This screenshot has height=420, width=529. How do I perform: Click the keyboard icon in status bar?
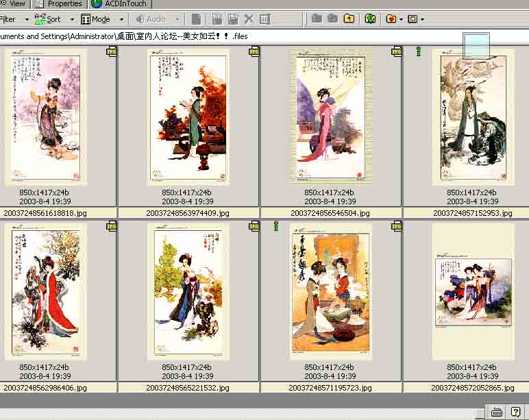point(497,412)
